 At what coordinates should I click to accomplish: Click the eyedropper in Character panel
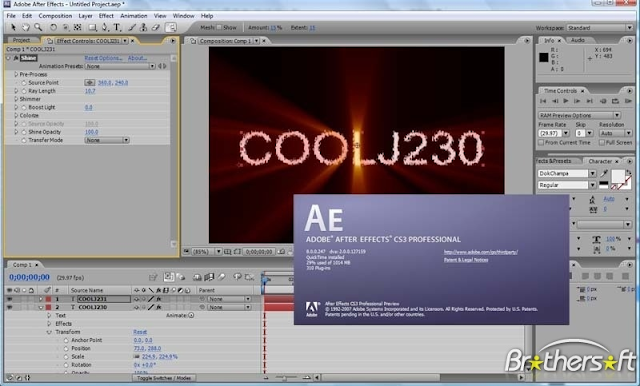tap(604, 173)
